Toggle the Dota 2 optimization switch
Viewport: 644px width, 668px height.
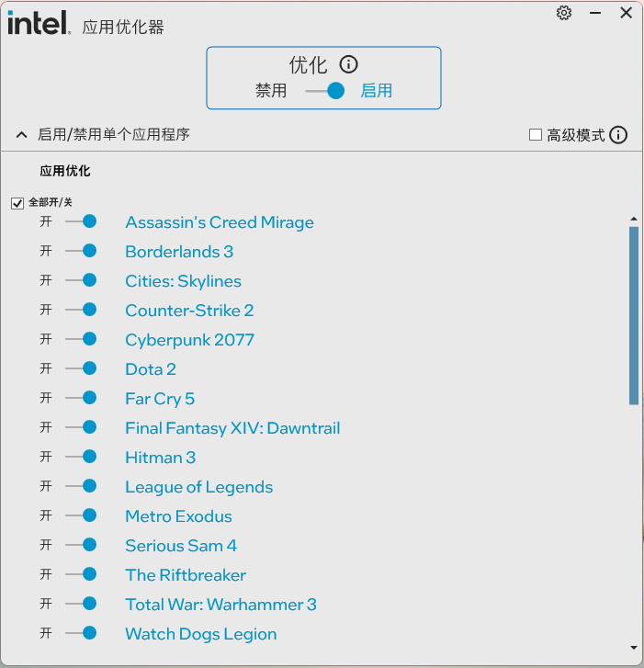point(81,368)
